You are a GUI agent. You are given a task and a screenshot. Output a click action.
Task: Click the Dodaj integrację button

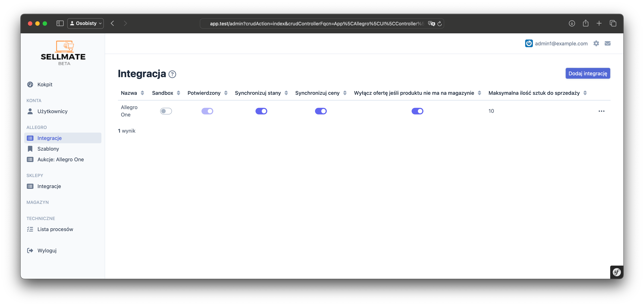click(x=588, y=73)
